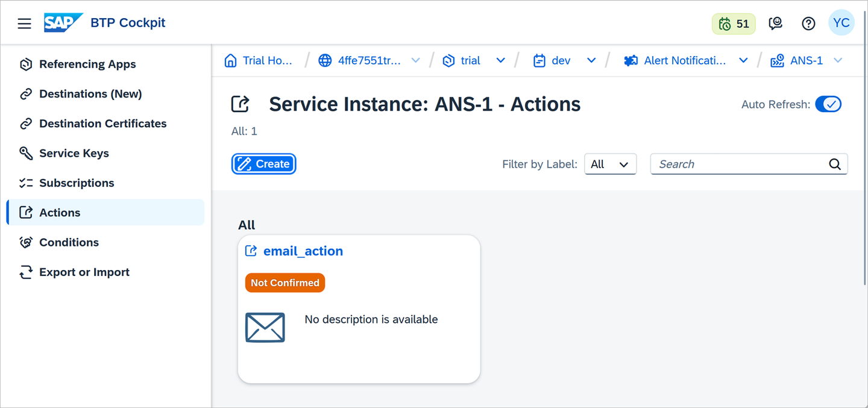Open the hamburger navigation menu
This screenshot has height=408, width=868.
tap(24, 24)
